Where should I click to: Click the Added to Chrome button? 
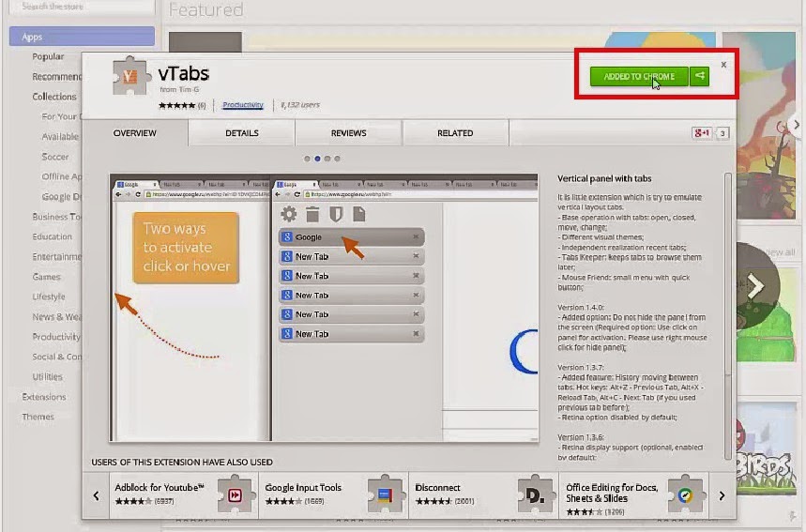[x=639, y=77]
